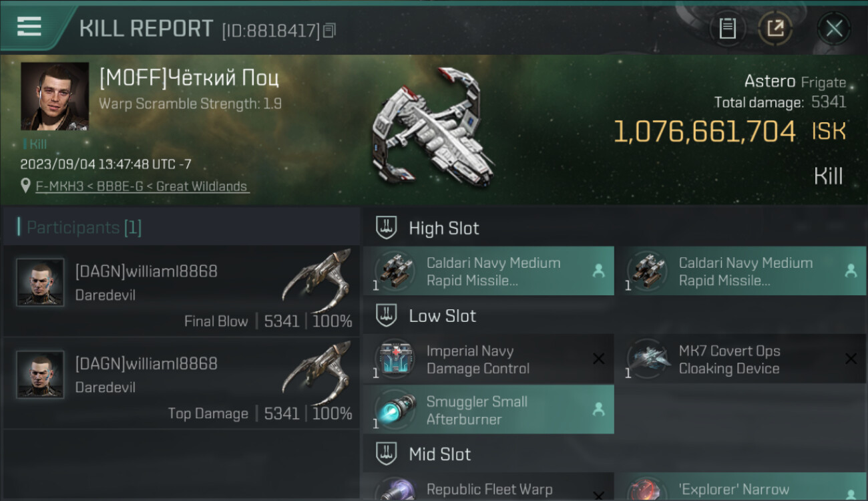View the victim pilot portrait
Image resolution: width=868 pixels, height=501 pixels.
coord(55,96)
